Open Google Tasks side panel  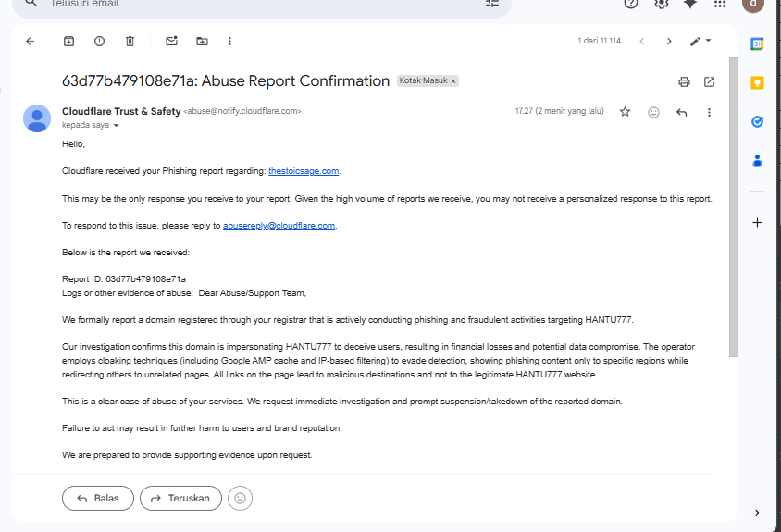pos(757,121)
